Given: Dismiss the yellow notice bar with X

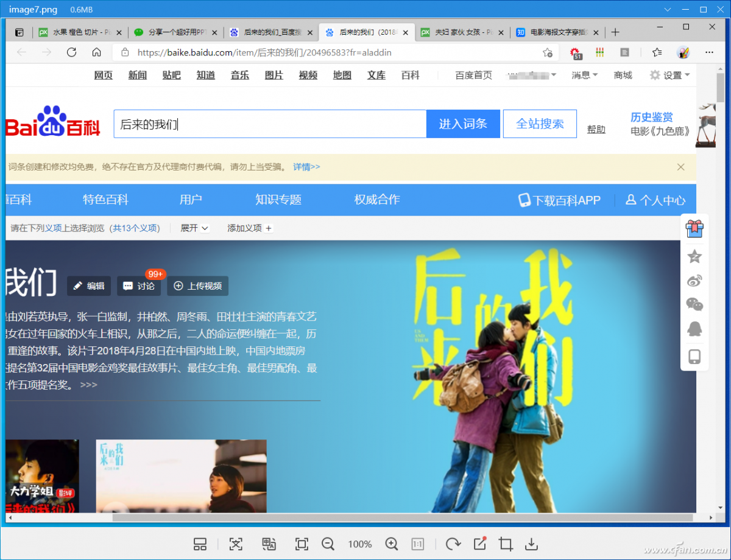Looking at the screenshot, I should click(681, 167).
